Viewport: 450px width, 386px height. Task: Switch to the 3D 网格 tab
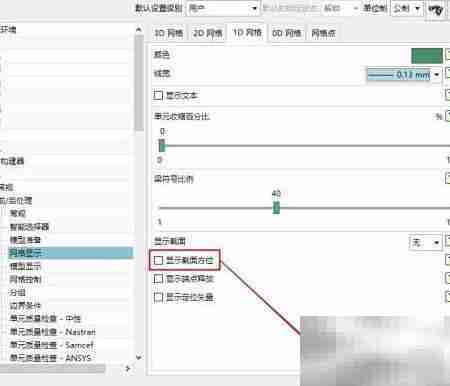169,33
